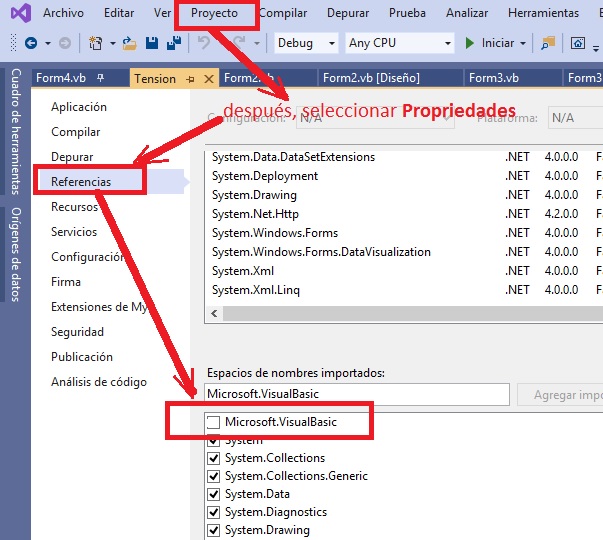603x540 pixels.
Task: Expand the Iniciar dropdown arrow
Action: [523, 43]
